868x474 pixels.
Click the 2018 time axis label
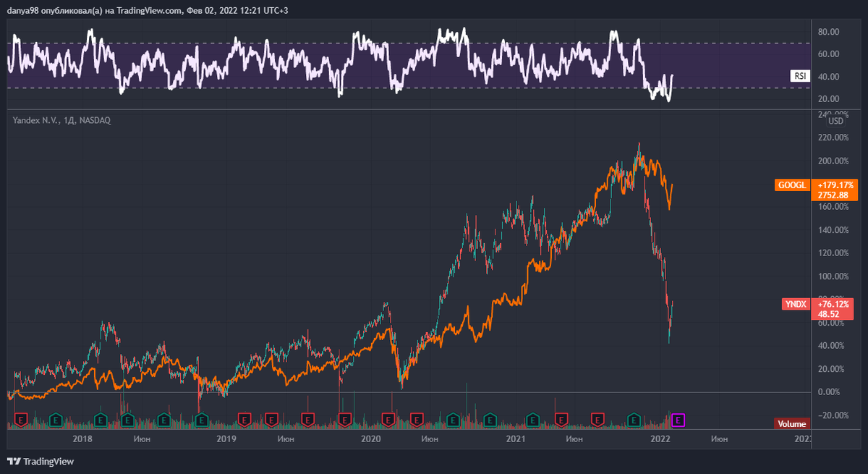(x=82, y=439)
